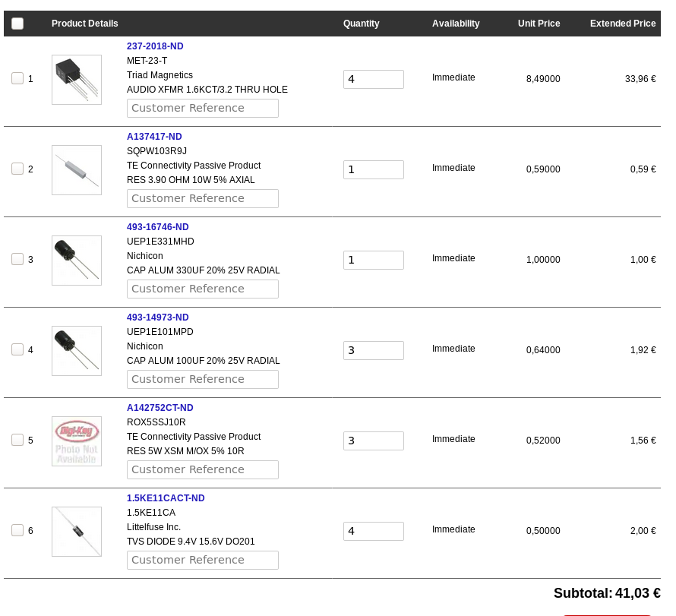Focus Customer Reference field under UEP1E331MHD

pyautogui.click(x=203, y=289)
